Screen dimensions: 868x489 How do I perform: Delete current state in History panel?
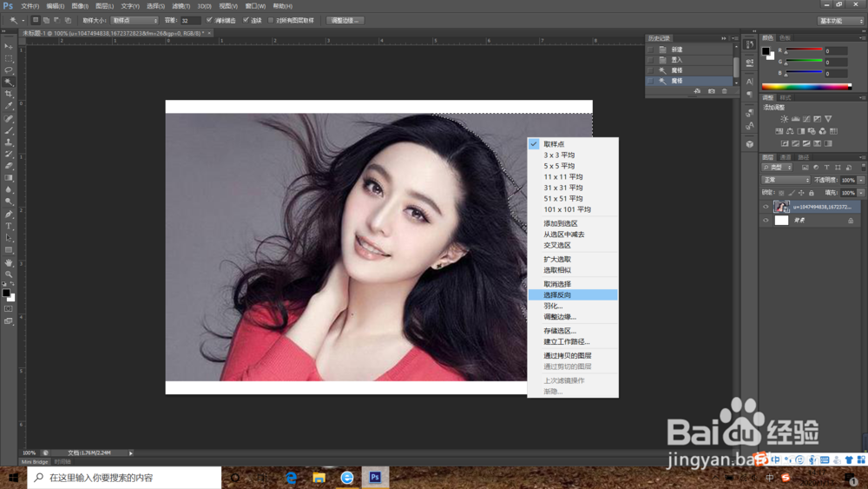[724, 91]
